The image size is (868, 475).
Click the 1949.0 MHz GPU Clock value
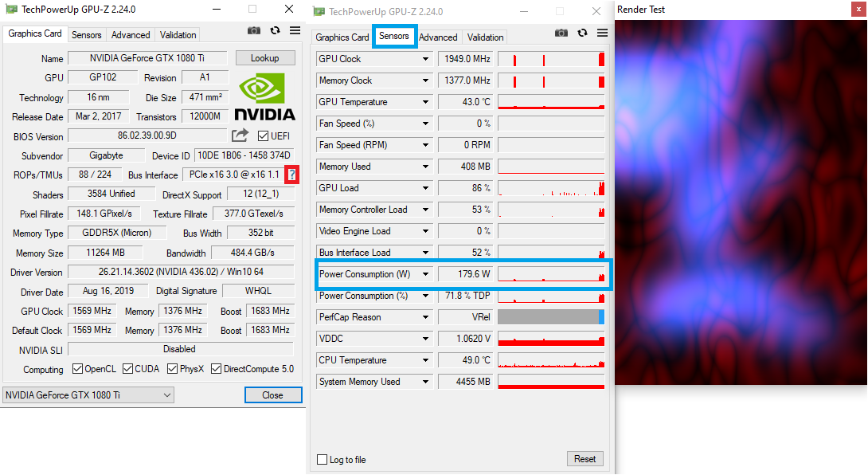pyautogui.click(x=465, y=59)
